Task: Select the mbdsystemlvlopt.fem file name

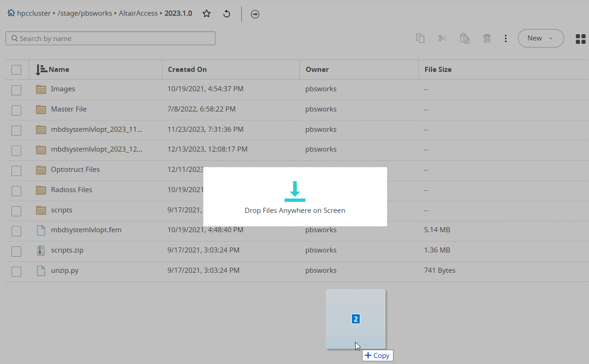Action: [x=86, y=229]
